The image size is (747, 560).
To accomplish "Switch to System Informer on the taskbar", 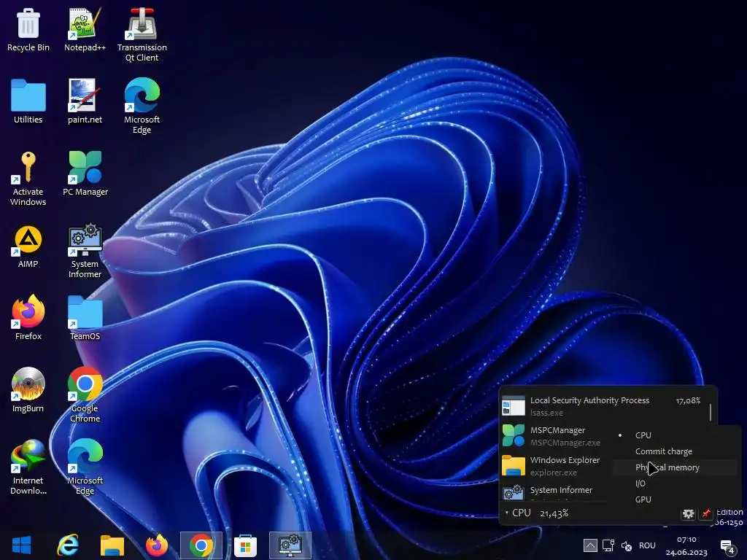I will point(290,545).
